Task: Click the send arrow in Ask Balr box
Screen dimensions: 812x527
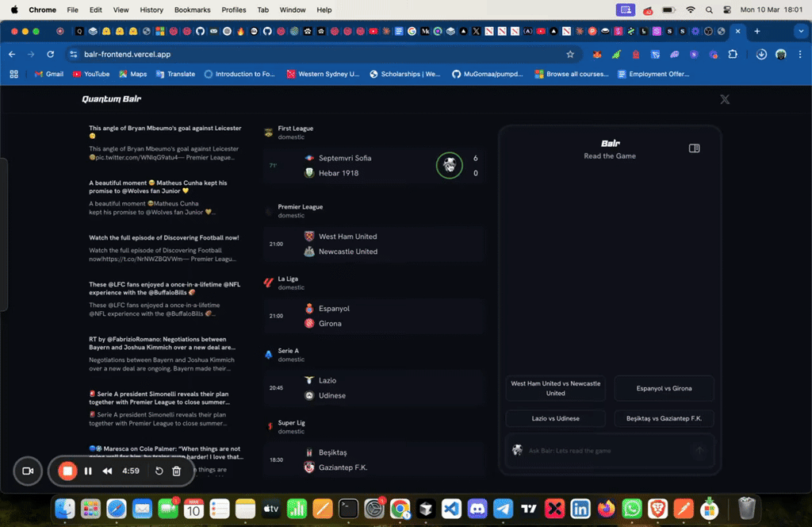Action: (x=699, y=451)
